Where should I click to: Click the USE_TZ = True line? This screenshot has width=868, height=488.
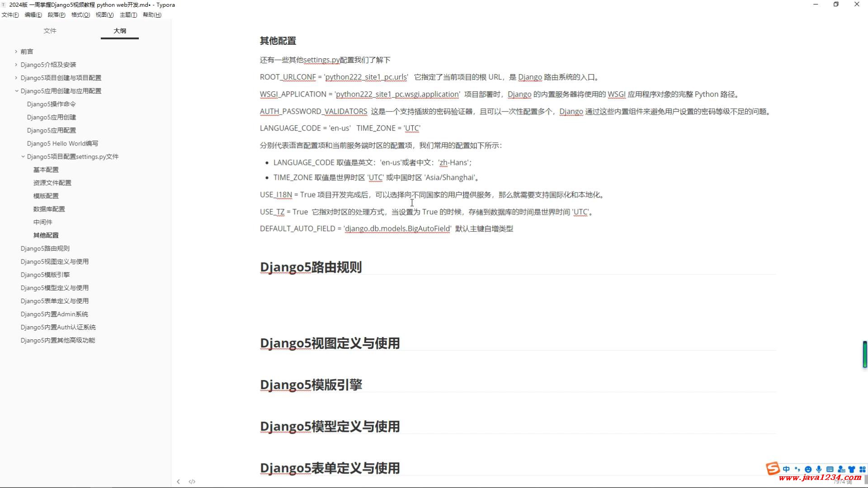pos(428,212)
